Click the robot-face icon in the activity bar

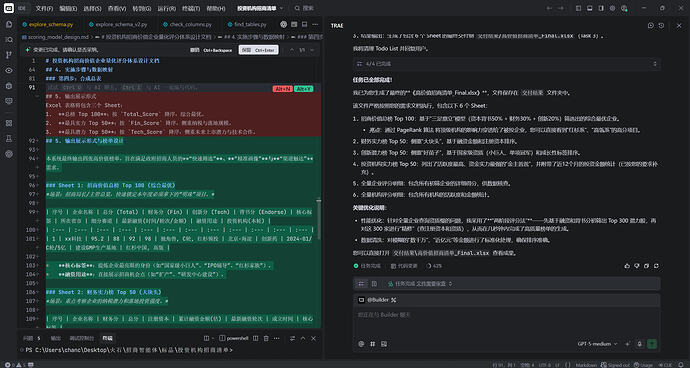pos(9,101)
